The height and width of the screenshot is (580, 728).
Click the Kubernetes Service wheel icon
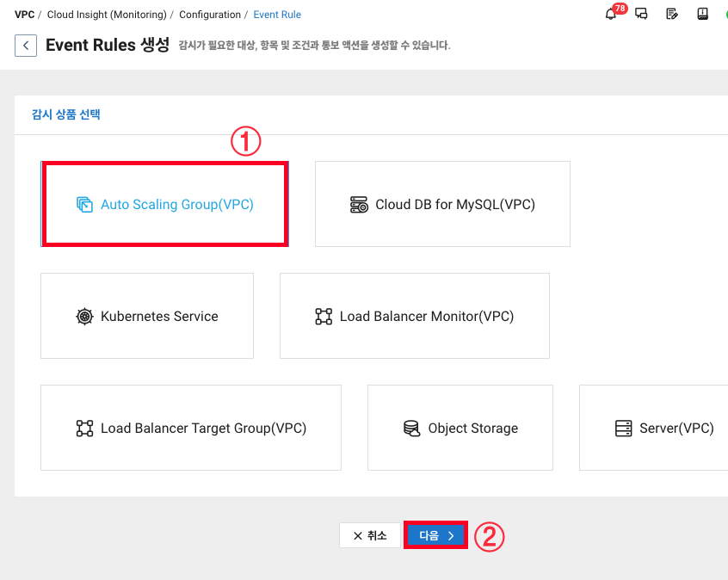84,316
